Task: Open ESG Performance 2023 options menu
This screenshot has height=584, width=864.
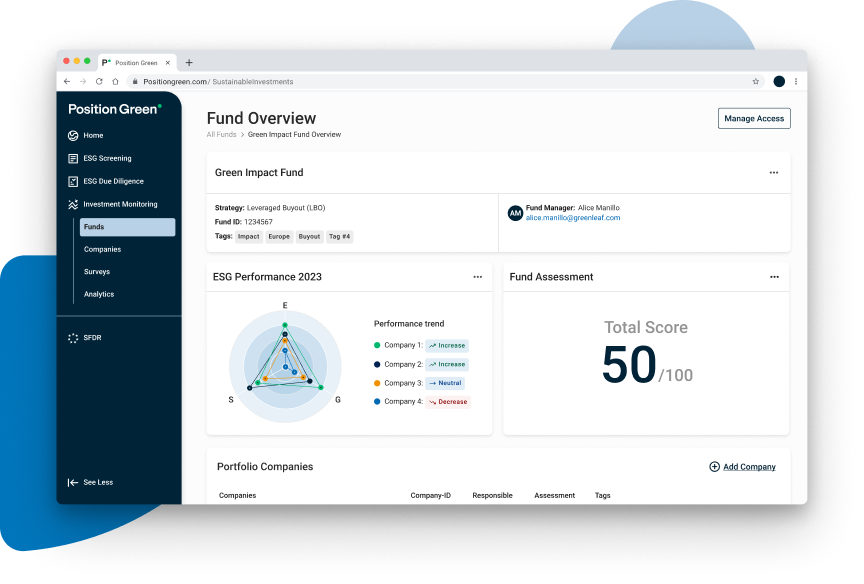Action: (x=477, y=277)
